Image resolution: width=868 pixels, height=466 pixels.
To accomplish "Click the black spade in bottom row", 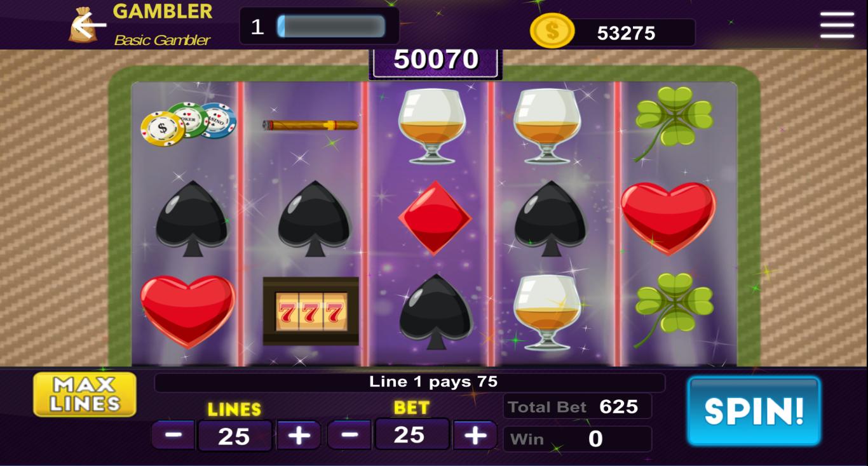I will (436, 311).
